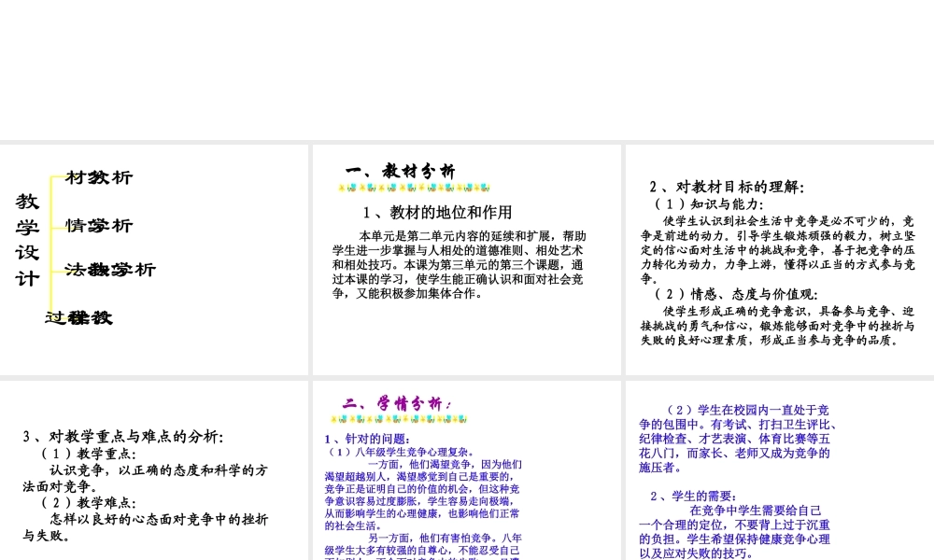
Task: Open the 一、教材分析 slide thumbnail
Action: [x=466, y=259]
